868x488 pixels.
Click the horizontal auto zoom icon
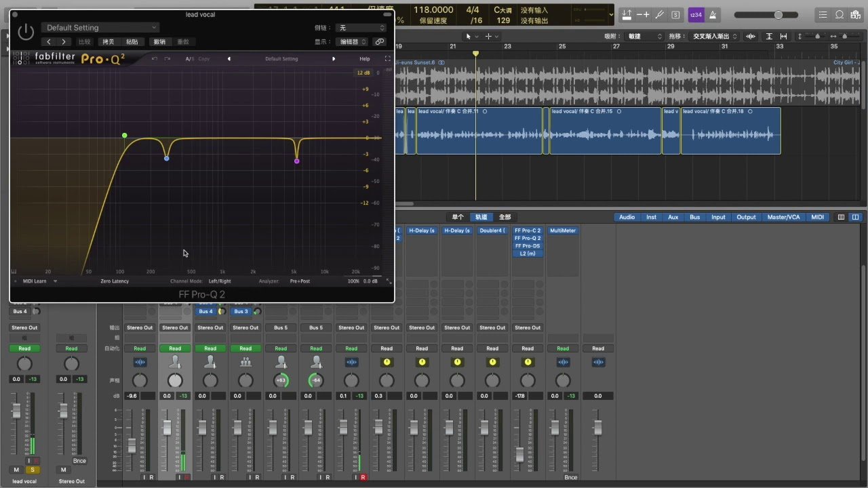(784, 36)
